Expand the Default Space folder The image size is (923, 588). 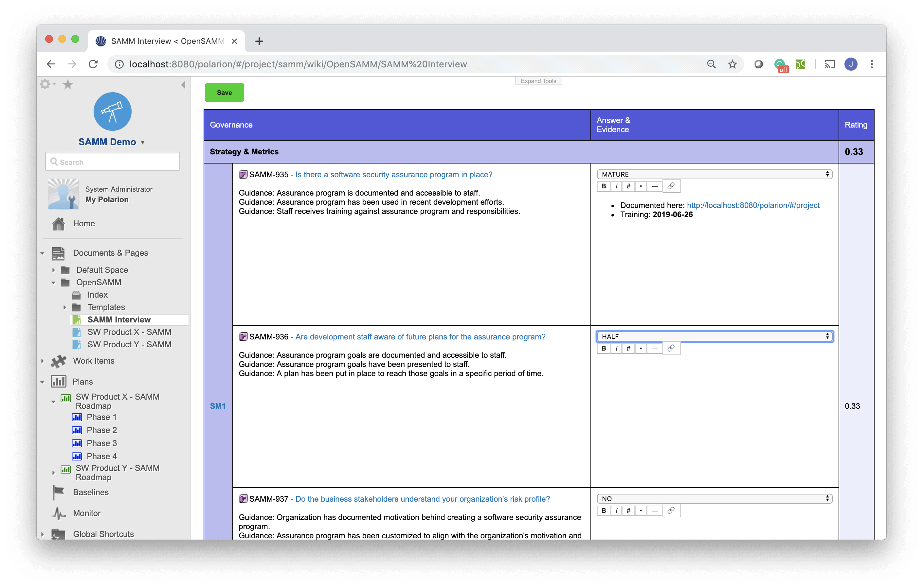click(x=54, y=270)
